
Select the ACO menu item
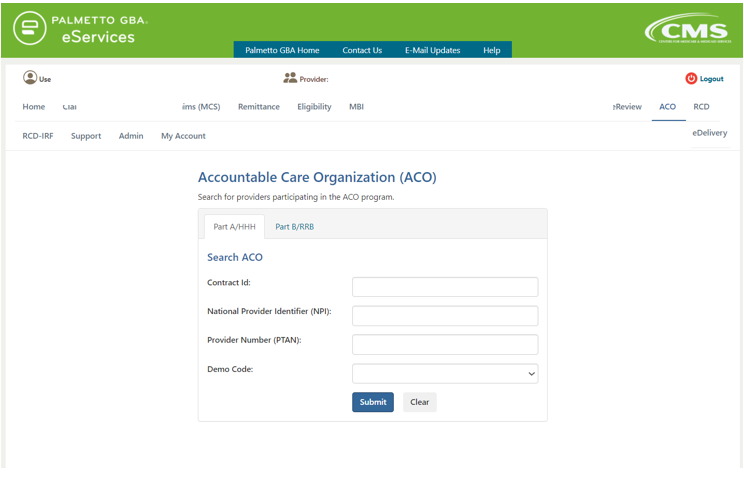coord(667,107)
